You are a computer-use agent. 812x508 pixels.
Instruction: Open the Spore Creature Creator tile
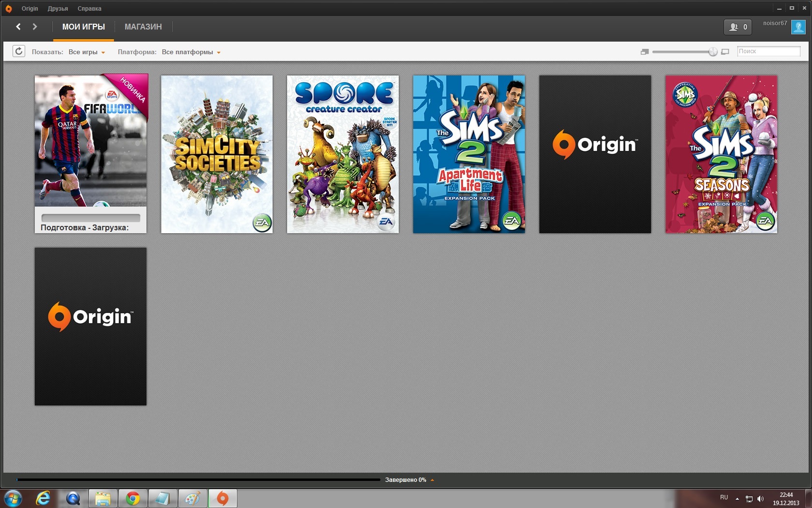click(343, 154)
